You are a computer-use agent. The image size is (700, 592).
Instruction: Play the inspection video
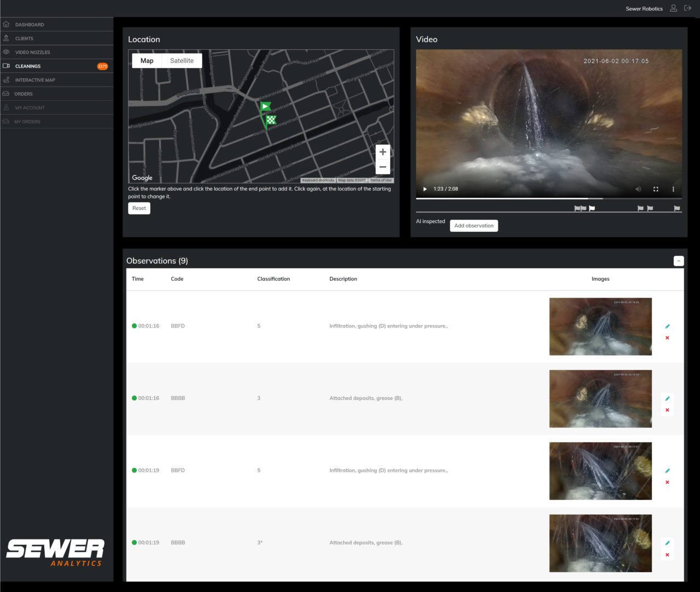coord(425,189)
